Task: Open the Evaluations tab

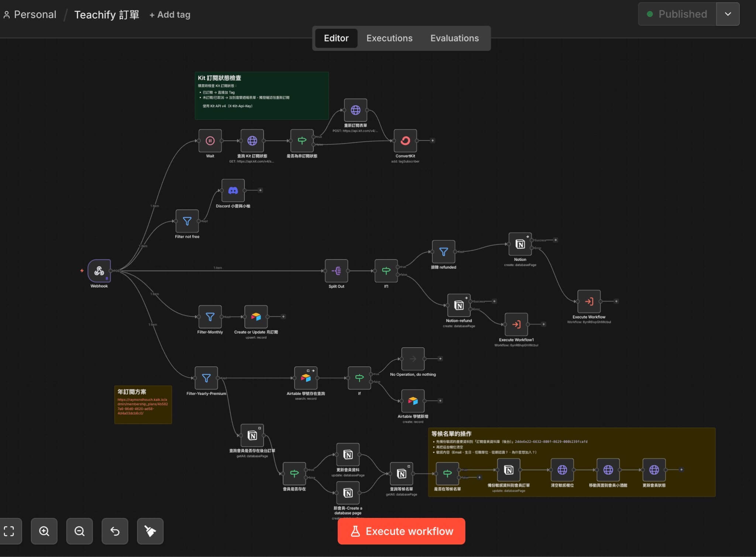Action: point(454,38)
